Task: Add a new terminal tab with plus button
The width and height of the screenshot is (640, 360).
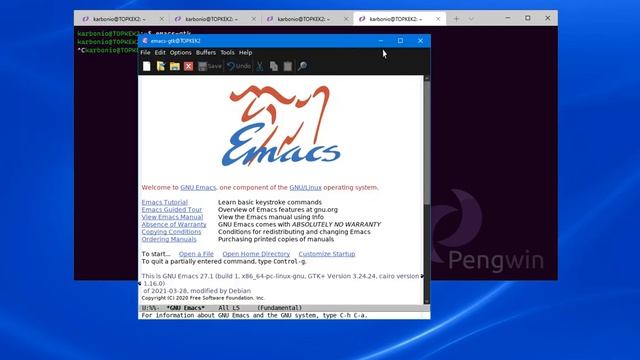Action: [456, 19]
